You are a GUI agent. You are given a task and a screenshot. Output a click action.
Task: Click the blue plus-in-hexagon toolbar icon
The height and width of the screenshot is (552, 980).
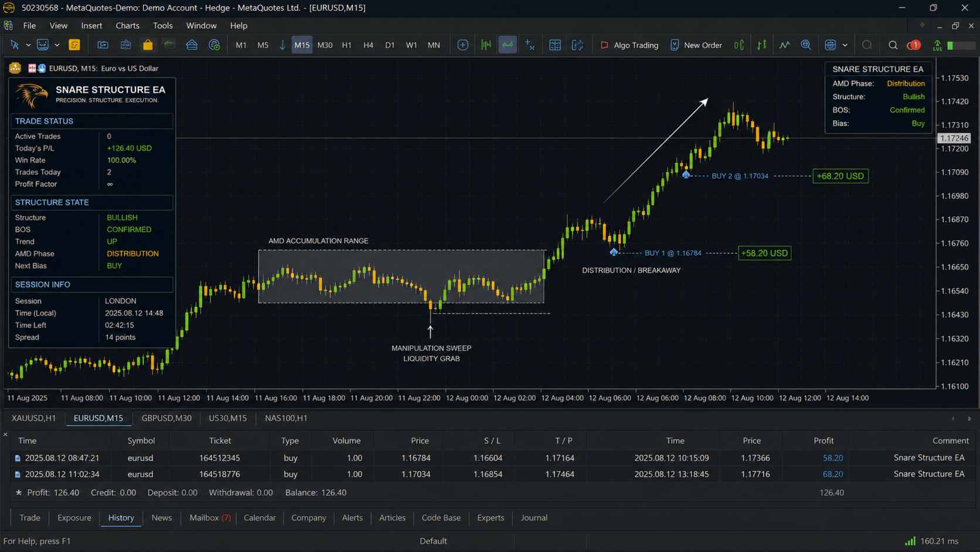[463, 45]
